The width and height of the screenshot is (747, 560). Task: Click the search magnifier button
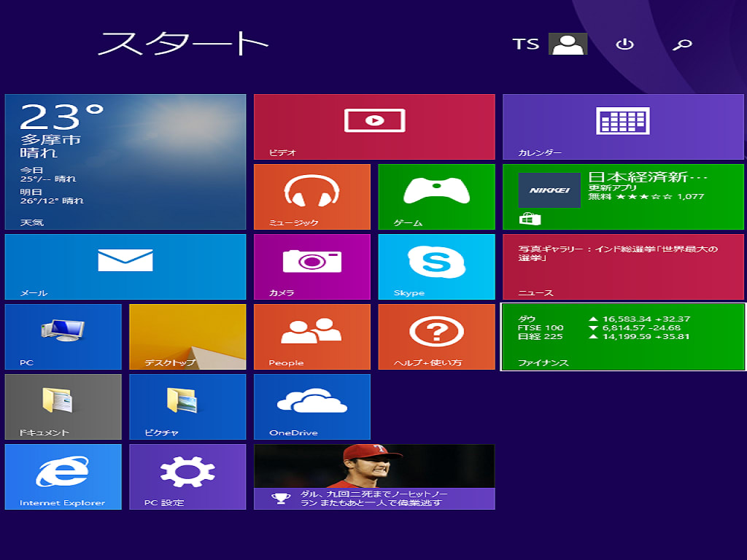pos(682,44)
